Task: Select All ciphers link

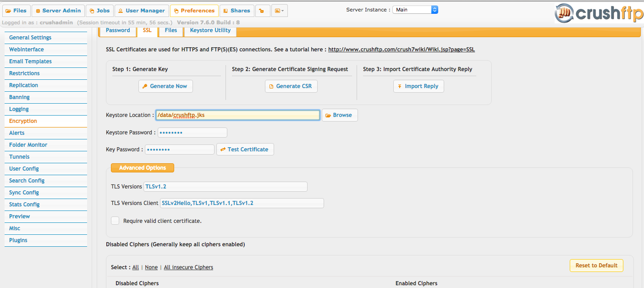Action: [136, 267]
